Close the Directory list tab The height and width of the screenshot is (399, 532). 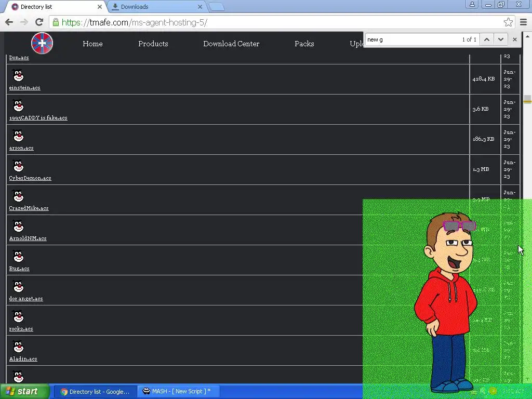coord(100,7)
